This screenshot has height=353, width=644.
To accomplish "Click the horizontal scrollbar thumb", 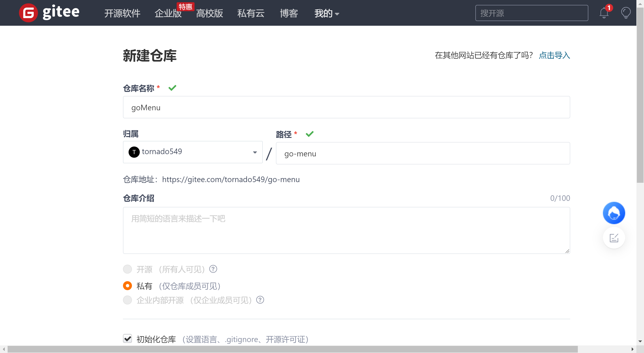I will pos(292,349).
